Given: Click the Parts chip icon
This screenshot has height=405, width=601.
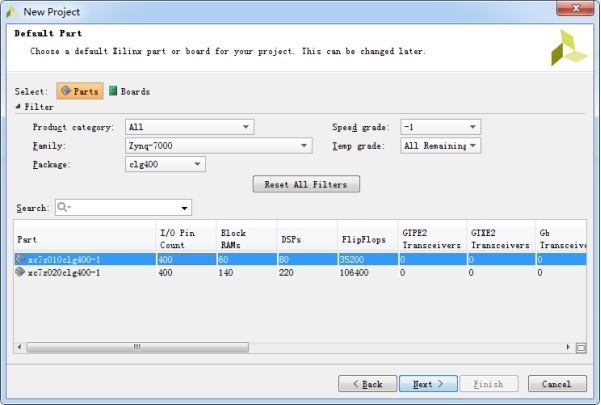Looking at the screenshot, I should point(66,90).
